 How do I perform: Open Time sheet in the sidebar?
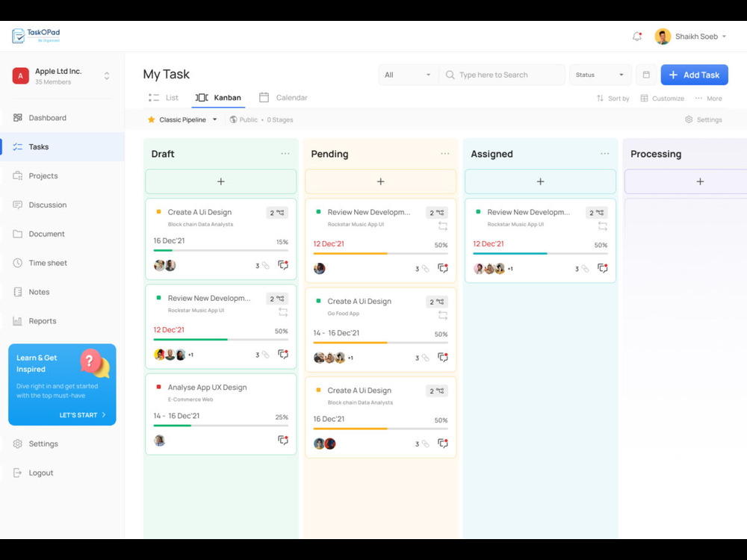48,263
